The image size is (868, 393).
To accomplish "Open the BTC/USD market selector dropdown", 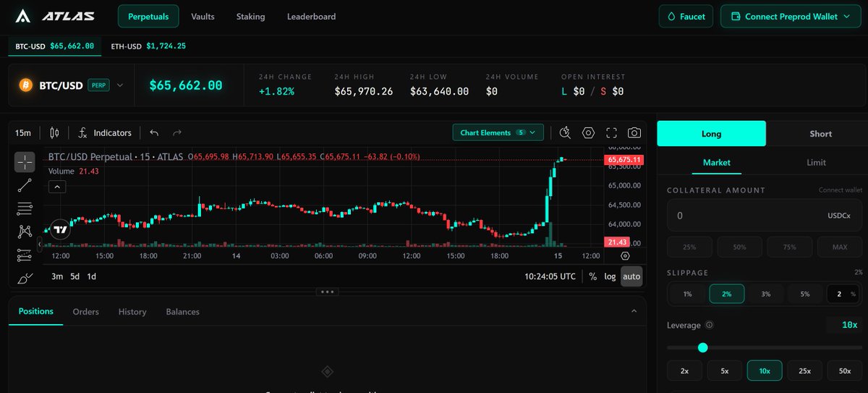I will click(71, 85).
